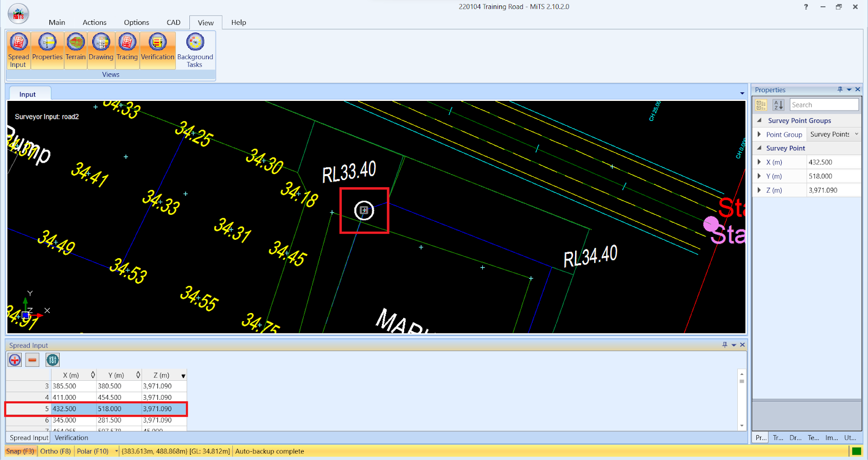Viewport: 868px width, 460px height.
Task: Open Spread Input panel options dropdown
Action: (734, 345)
